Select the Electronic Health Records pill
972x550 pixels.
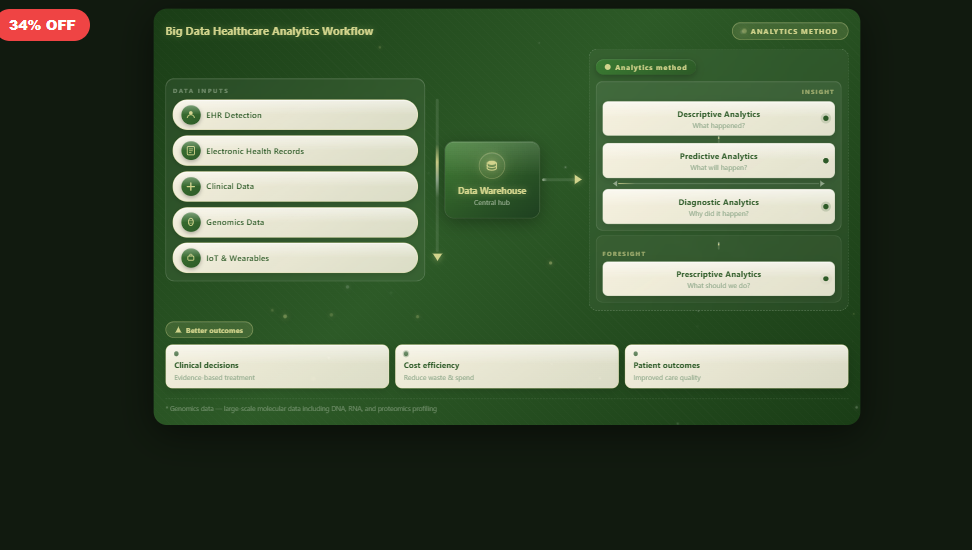coord(295,151)
